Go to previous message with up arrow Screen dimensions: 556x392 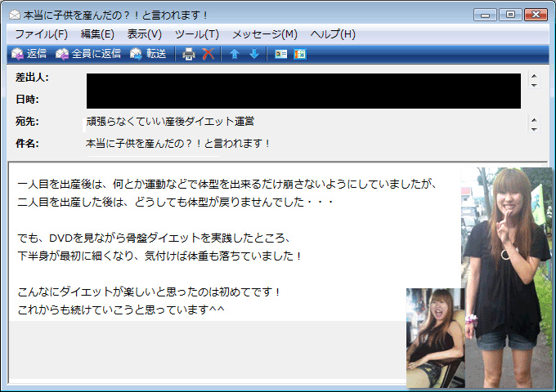pos(235,54)
